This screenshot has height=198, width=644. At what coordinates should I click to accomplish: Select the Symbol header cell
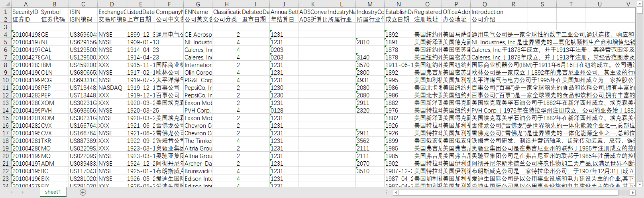tap(54, 12)
